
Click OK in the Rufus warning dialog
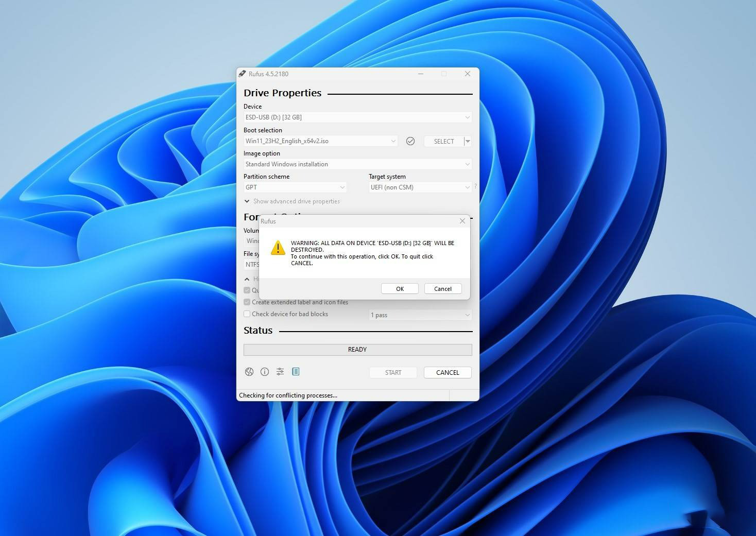pyautogui.click(x=400, y=289)
